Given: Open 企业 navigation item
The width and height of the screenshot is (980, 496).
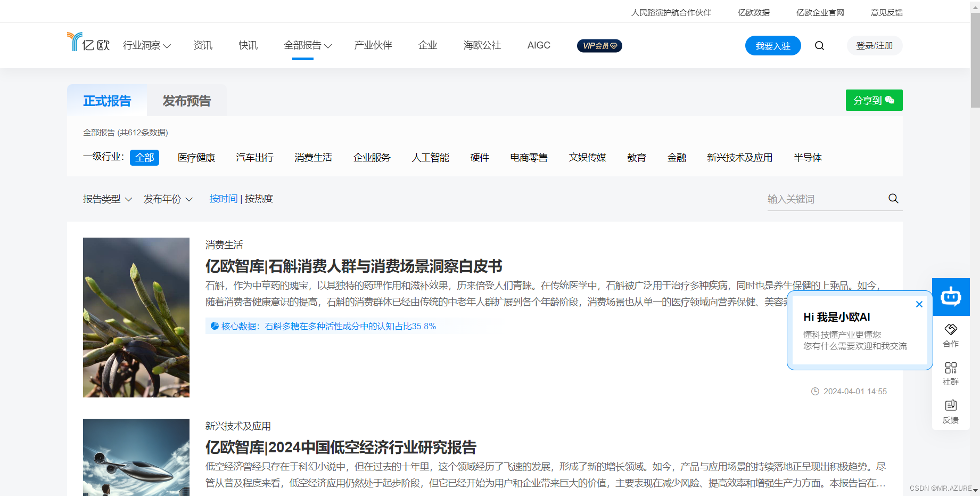Looking at the screenshot, I should (x=428, y=46).
